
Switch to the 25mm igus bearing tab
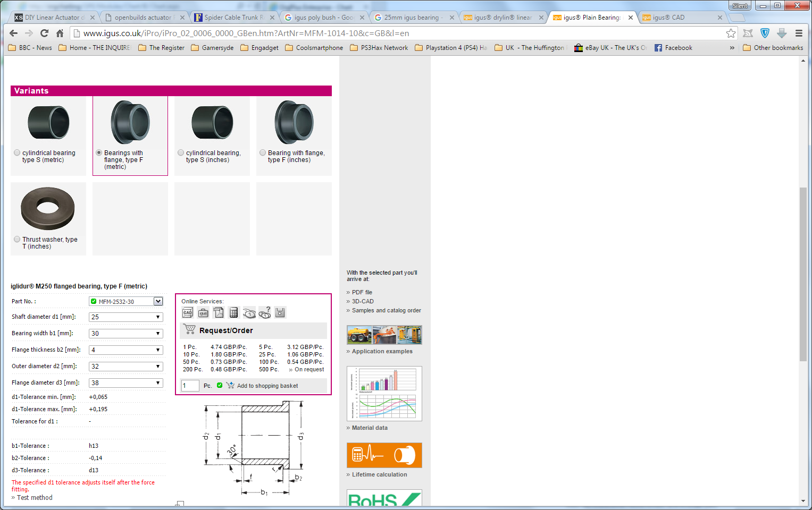413,18
